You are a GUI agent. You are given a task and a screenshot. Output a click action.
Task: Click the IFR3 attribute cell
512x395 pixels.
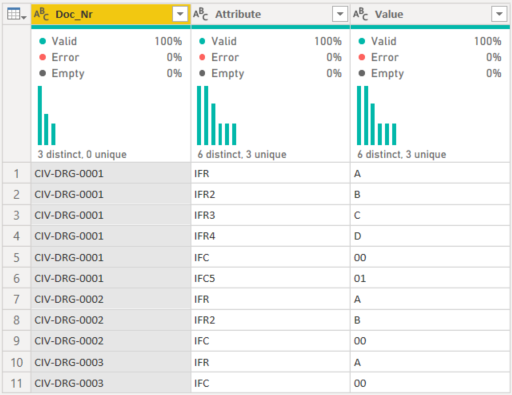coord(270,215)
